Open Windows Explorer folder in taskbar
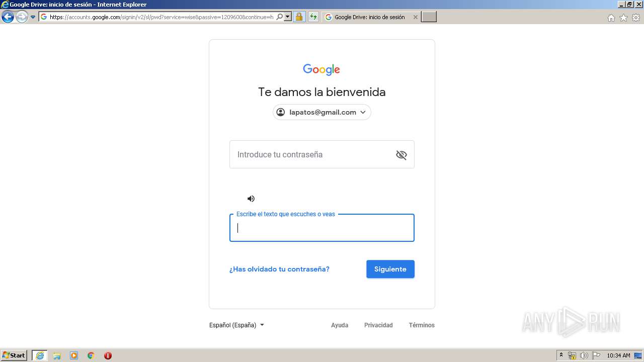The height and width of the screenshot is (362, 644). click(x=57, y=355)
